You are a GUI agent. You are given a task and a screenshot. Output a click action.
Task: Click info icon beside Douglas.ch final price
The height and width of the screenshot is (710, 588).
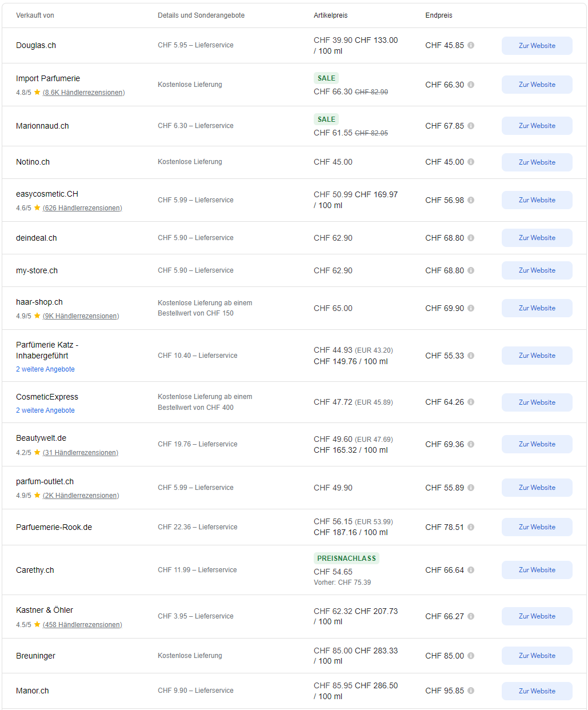[x=471, y=45]
